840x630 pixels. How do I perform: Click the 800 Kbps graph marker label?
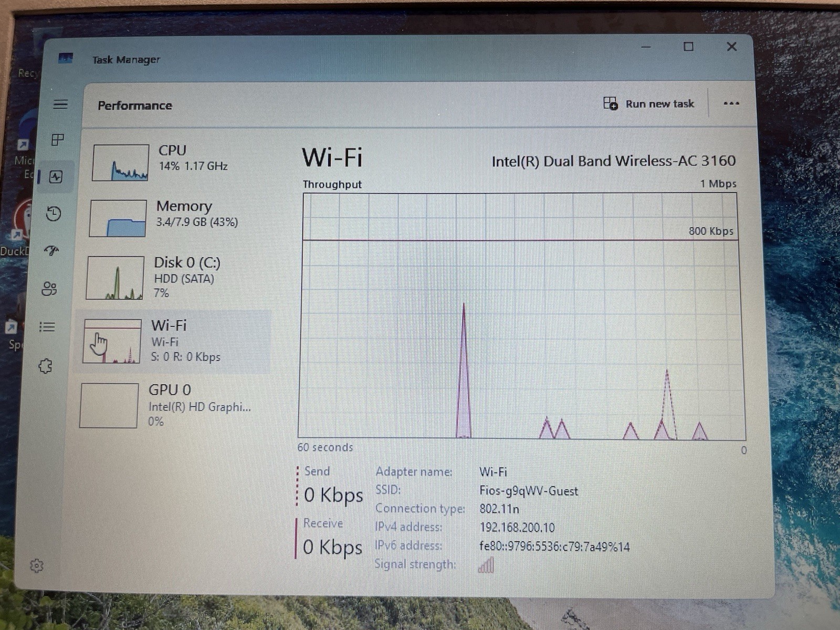coord(711,231)
